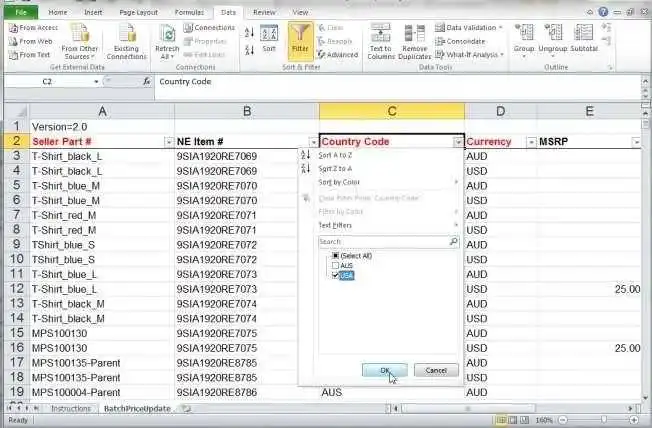Click the insert function fx icon

click(x=147, y=82)
